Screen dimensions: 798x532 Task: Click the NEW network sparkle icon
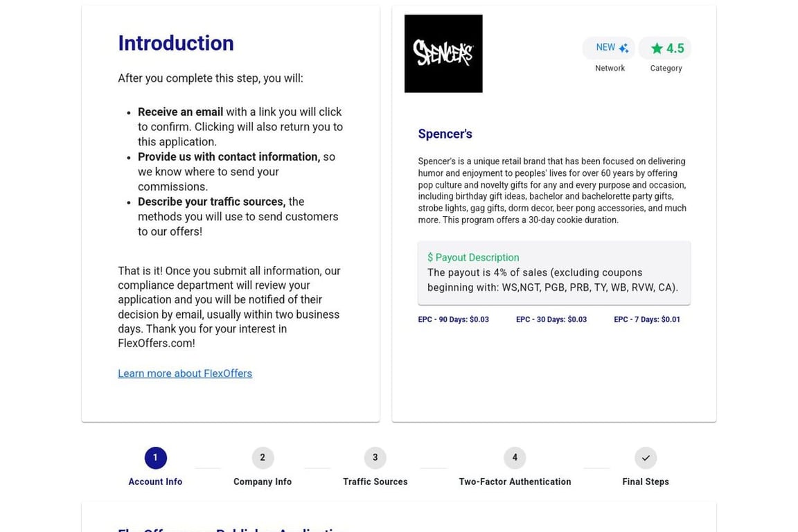point(624,48)
